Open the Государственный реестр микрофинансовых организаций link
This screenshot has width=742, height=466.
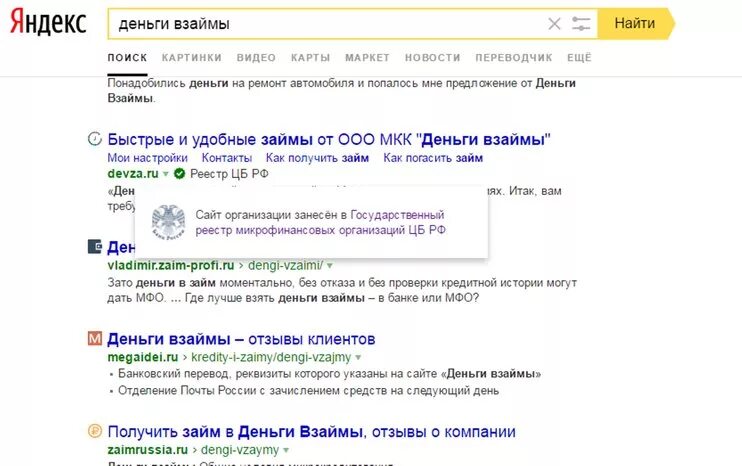click(x=321, y=223)
